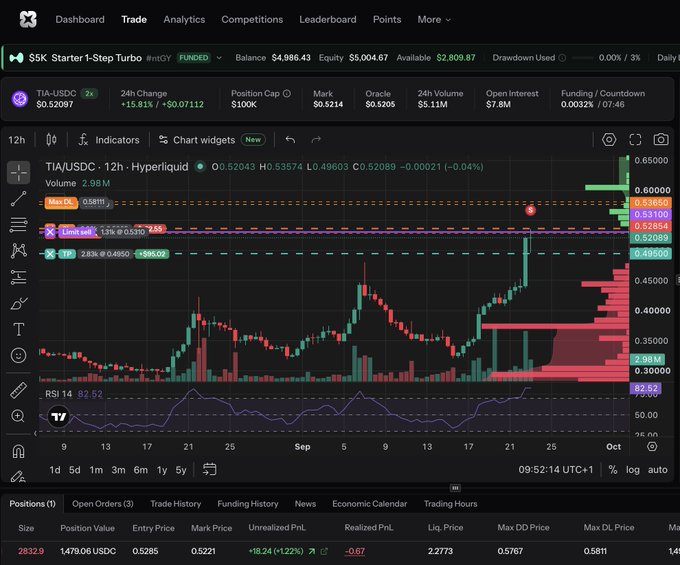Open the More navigation dropdown
Viewport: 680px width, 565px height.
(434, 20)
